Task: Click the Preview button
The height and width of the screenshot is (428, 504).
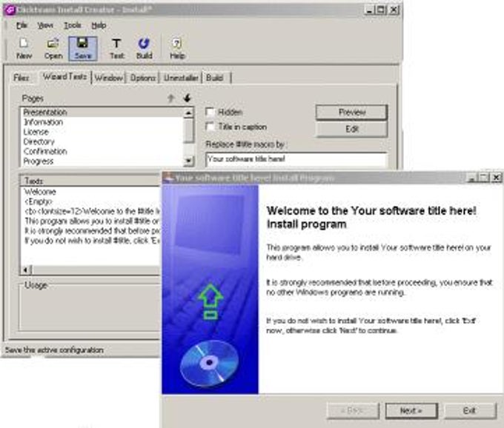Action: tap(351, 112)
